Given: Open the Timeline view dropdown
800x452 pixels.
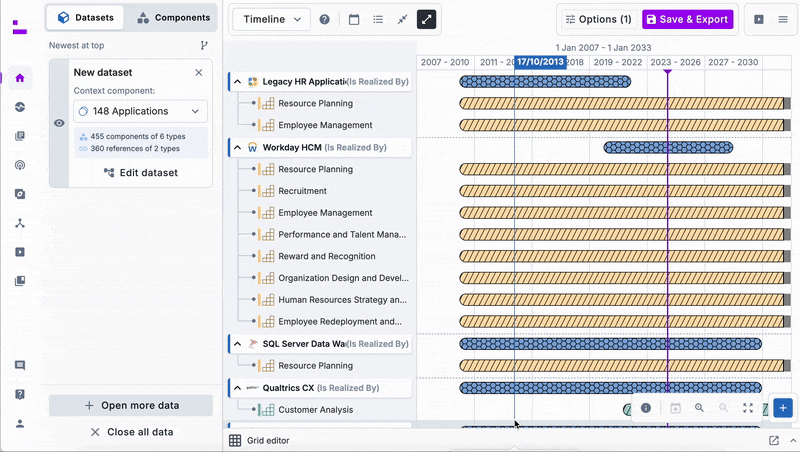Looking at the screenshot, I should (271, 19).
